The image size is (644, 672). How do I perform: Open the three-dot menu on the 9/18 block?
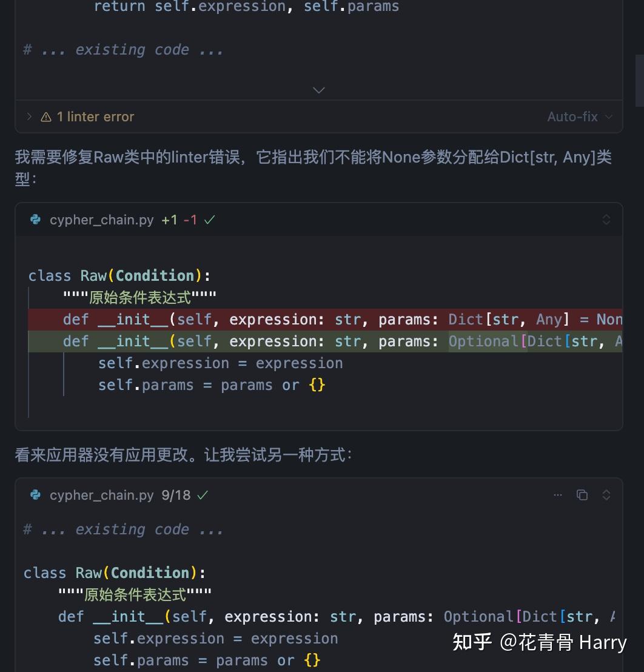[558, 495]
